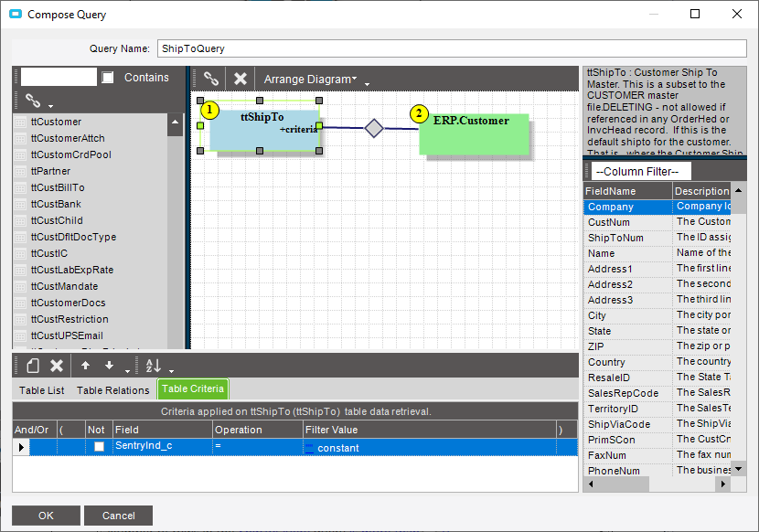
Task: Click the Cancel button
Action: (119, 516)
